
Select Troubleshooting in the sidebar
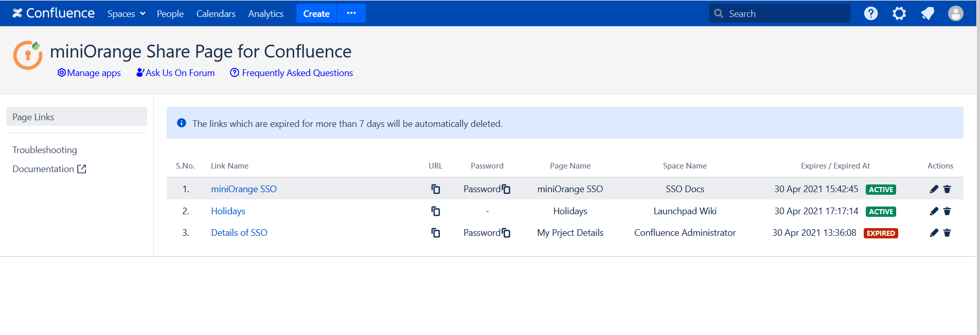[x=45, y=150]
